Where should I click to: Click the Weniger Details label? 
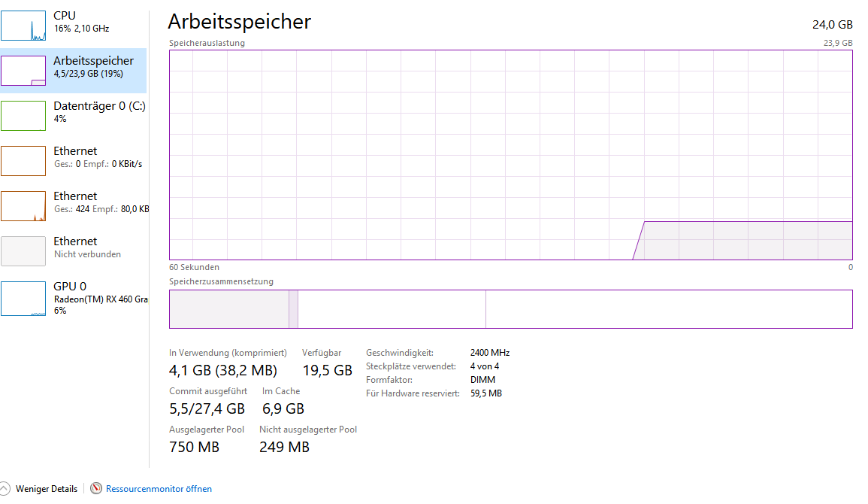click(47, 488)
